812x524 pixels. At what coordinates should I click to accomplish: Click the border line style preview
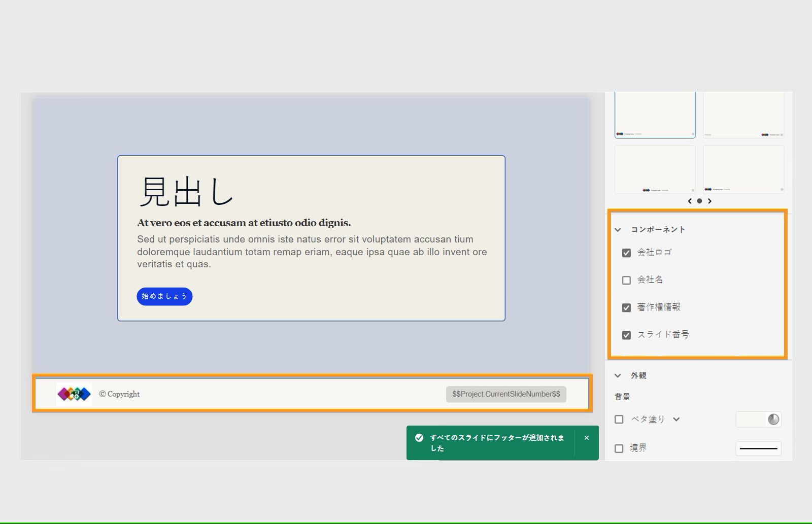pos(758,448)
